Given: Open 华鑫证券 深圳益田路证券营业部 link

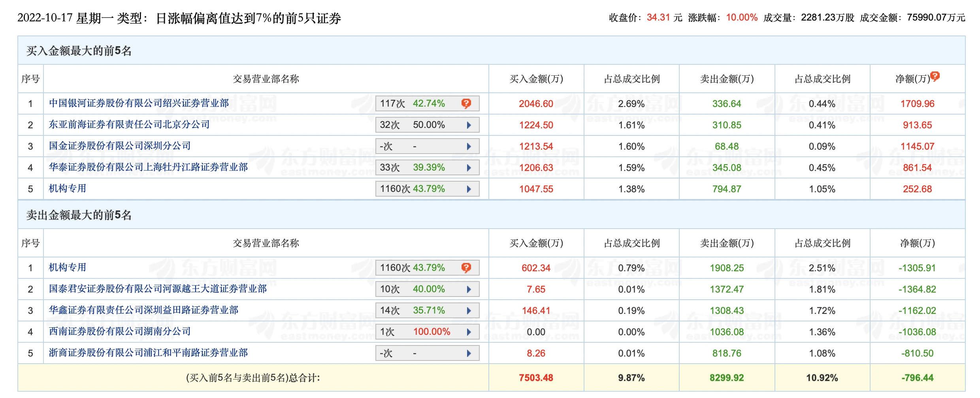Looking at the screenshot, I should (x=143, y=310).
